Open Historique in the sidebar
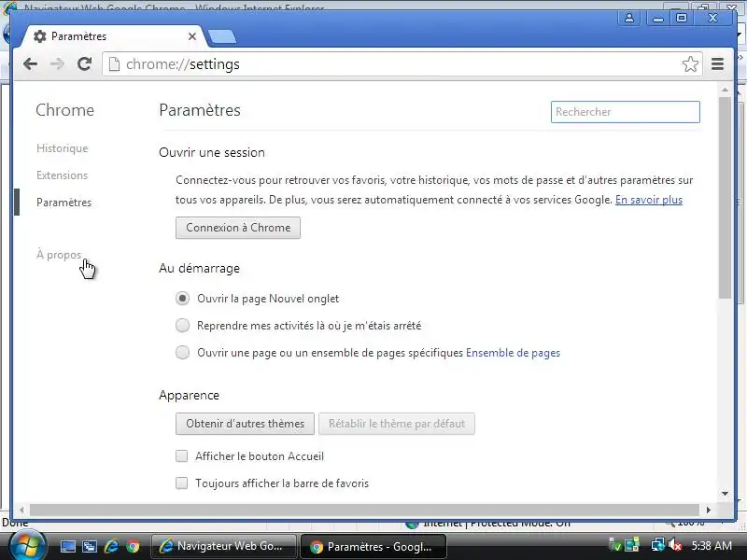This screenshot has height=560, width=747. tap(62, 148)
